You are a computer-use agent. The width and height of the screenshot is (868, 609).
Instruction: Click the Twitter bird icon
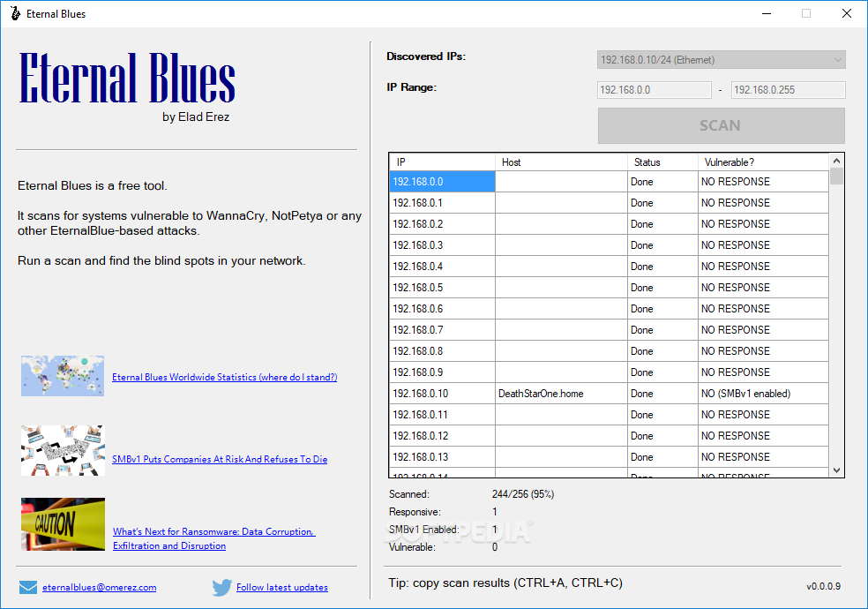coord(222,588)
